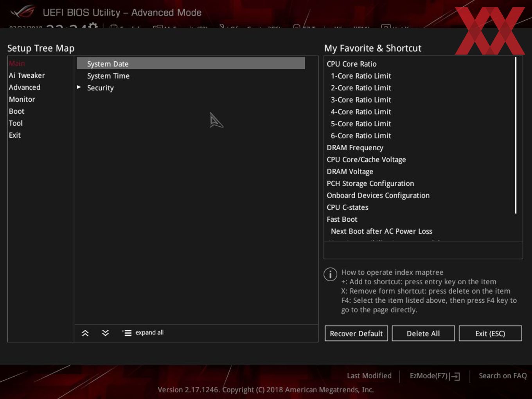Select Onboard Devices Configuration shortcut
Viewport: 532px width, 399px height.
coord(378,196)
